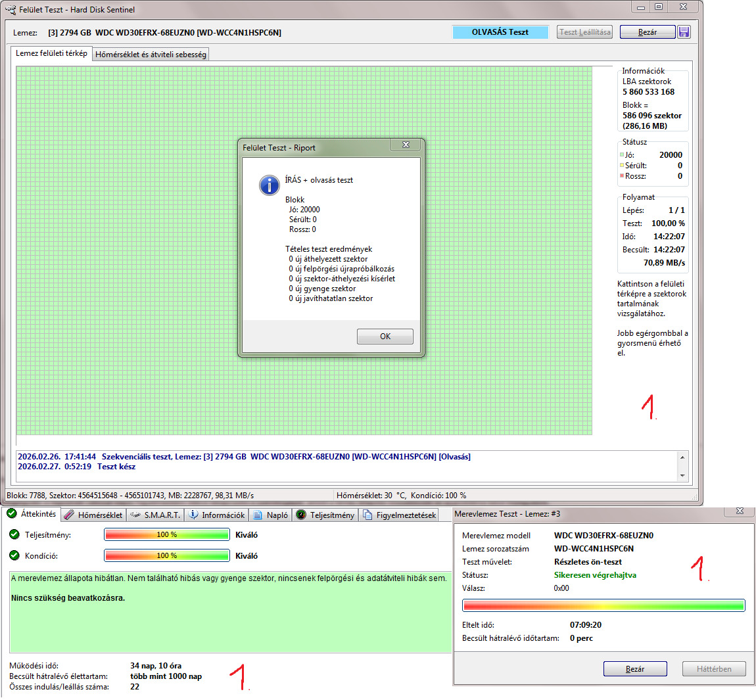Click the green Jó status color swatch

point(622,154)
